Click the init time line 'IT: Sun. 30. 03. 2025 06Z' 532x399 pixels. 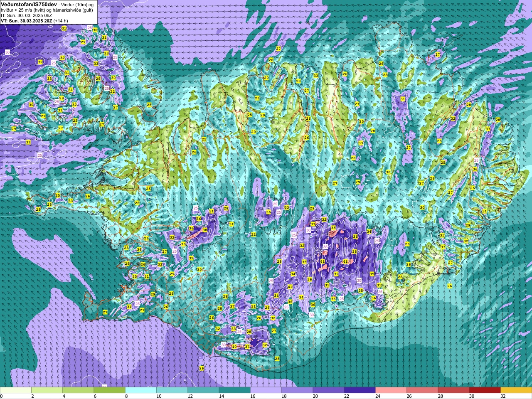click(27, 15)
